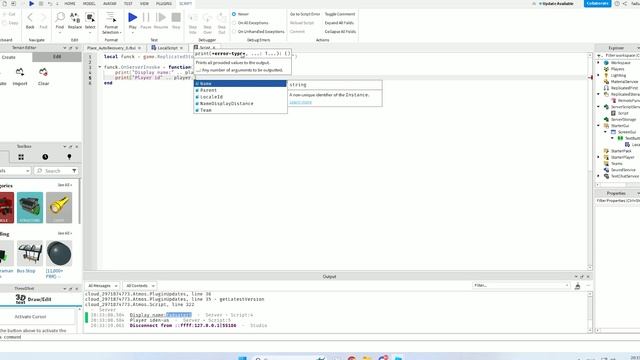640x360 pixels.
Task: Choose Name from autocomplete list
Action: click(240, 84)
